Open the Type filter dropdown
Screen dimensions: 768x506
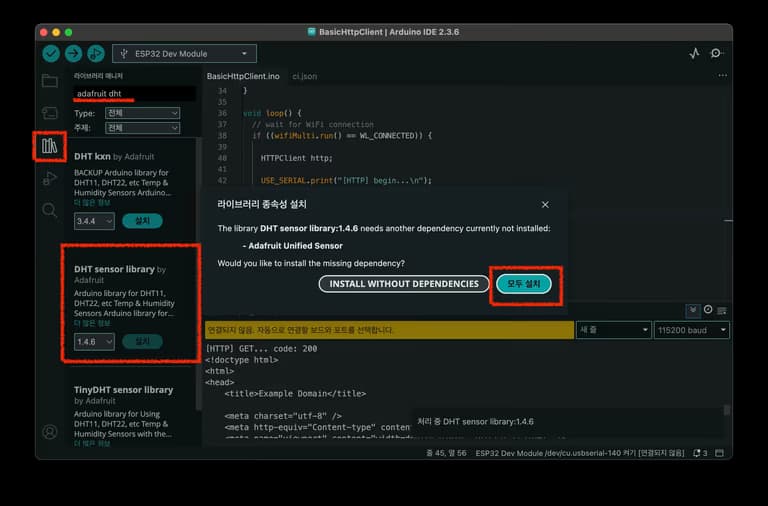click(142, 113)
